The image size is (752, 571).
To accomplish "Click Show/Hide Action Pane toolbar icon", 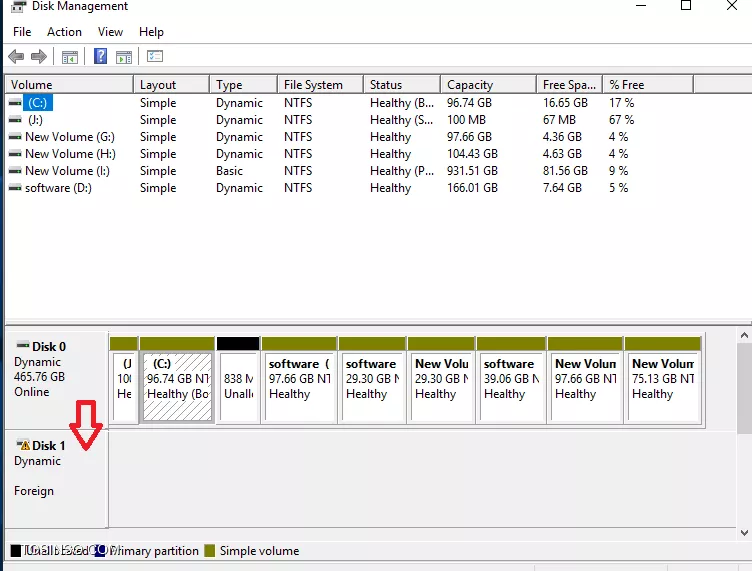I will click(124, 57).
